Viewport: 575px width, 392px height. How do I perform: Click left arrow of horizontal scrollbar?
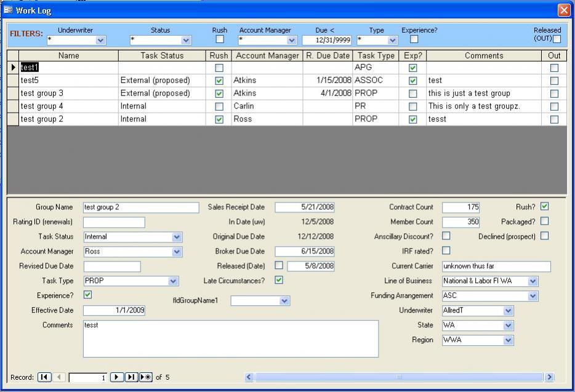tap(249, 377)
